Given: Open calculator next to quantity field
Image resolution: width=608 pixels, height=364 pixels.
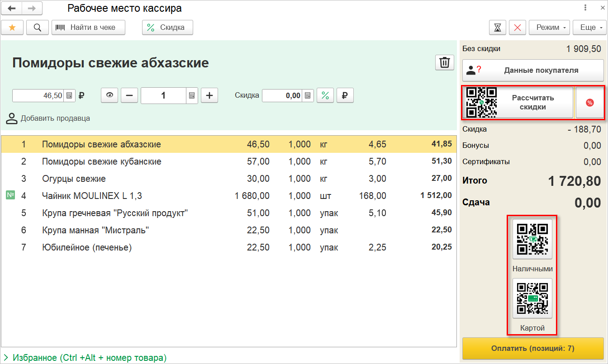Looking at the screenshot, I should pos(192,95).
